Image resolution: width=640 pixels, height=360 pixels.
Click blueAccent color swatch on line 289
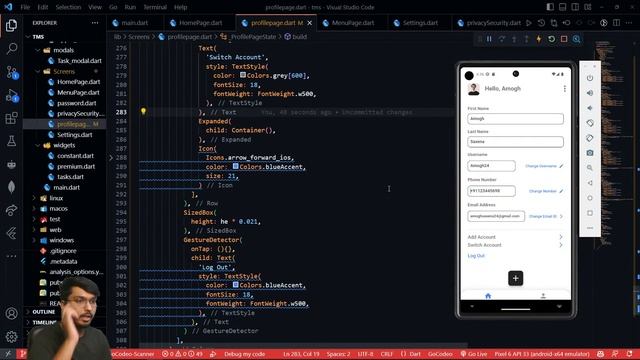[236, 166]
